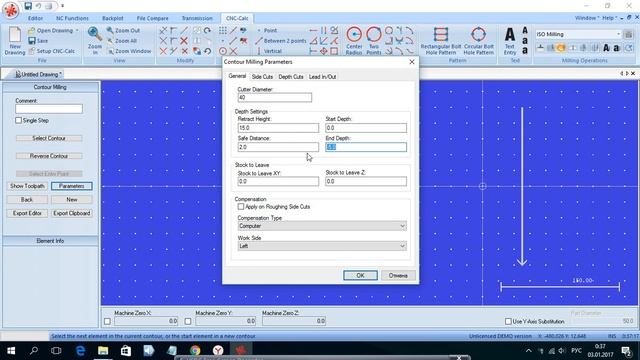Expand the Open Drawing dropdown arrow

(77, 31)
